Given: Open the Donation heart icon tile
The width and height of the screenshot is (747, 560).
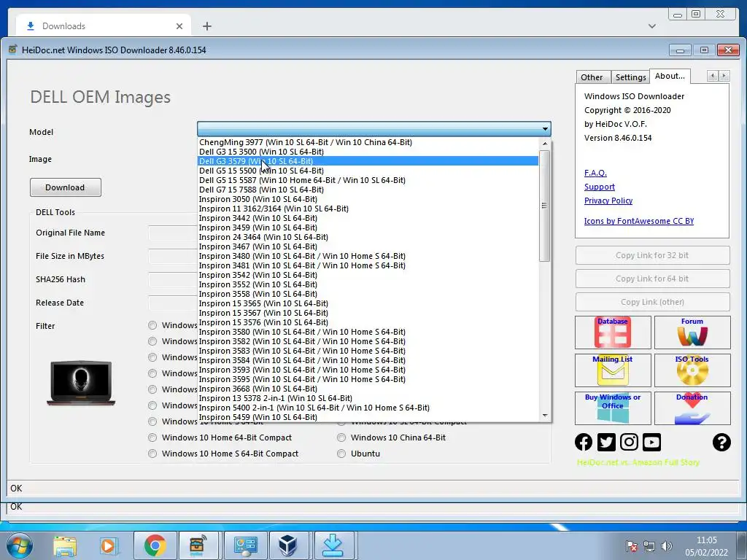Looking at the screenshot, I should pyautogui.click(x=692, y=408).
